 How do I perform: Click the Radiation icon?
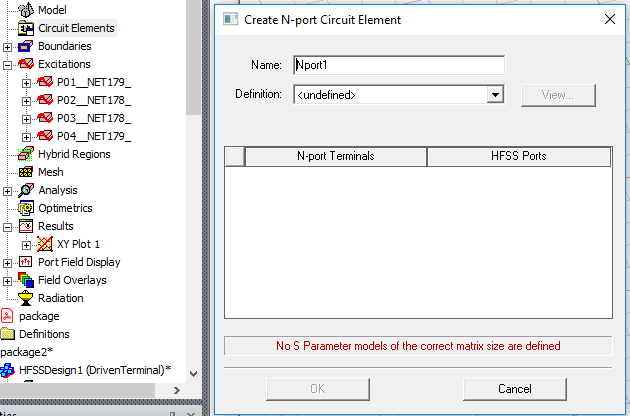[x=27, y=298]
